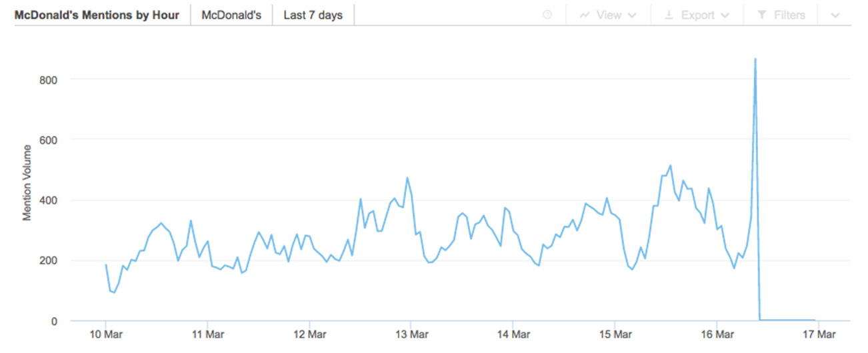Open the Filters panel

782,15
